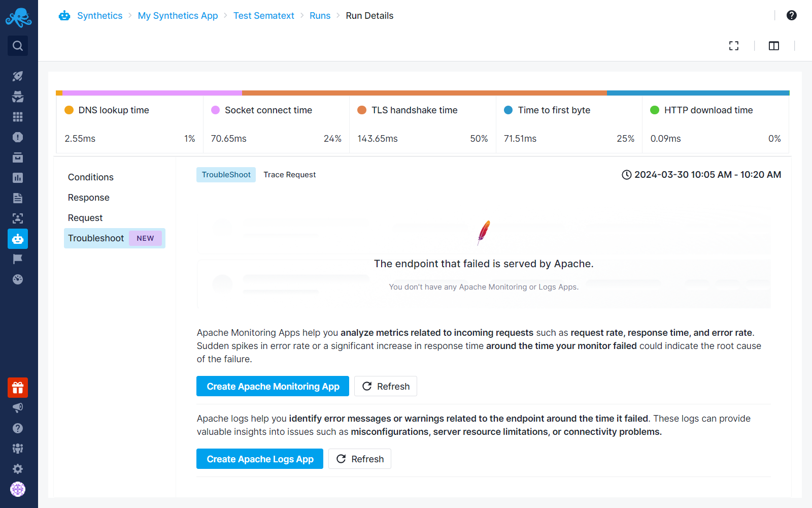Click the DNS lookup time label
Image resolution: width=812 pixels, height=508 pixels.
(114, 110)
